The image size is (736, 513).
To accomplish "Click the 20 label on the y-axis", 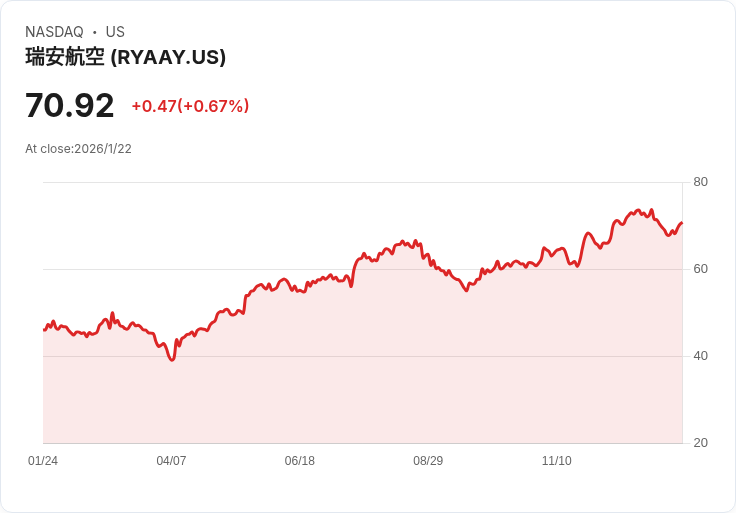I will click(701, 443).
